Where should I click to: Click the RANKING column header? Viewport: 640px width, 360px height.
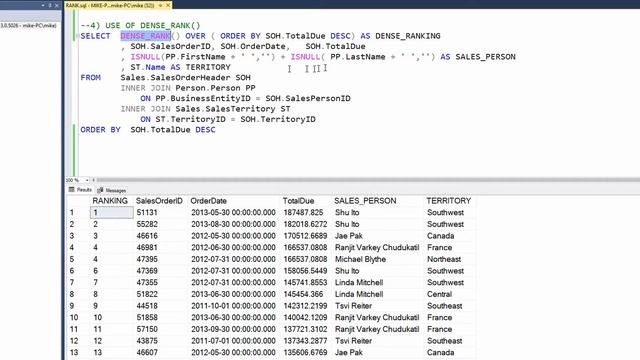[110, 201]
